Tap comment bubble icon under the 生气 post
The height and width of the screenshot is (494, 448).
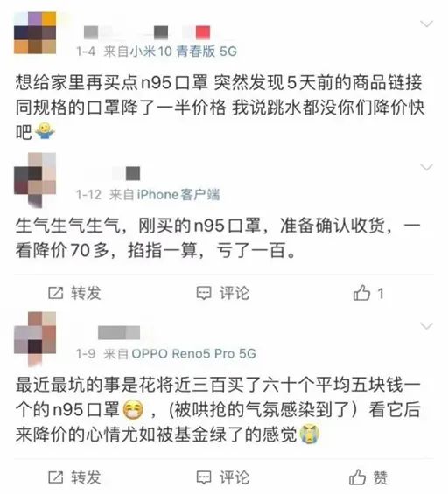[x=204, y=293]
